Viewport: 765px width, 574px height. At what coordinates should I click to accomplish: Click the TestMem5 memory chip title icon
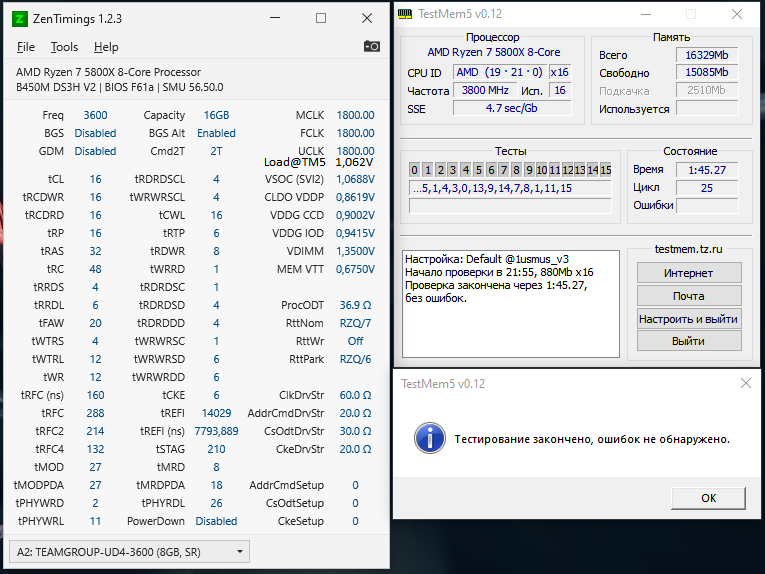point(405,14)
